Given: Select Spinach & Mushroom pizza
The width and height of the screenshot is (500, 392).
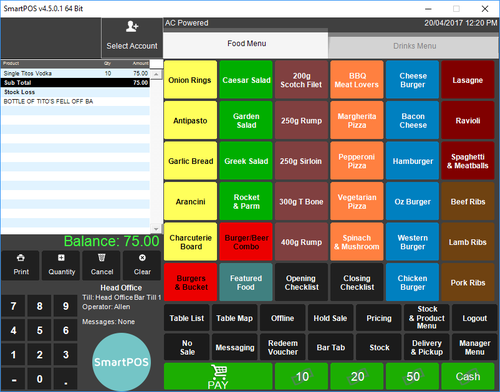Looking at the screenshot, I should click(x=357, y=242).
